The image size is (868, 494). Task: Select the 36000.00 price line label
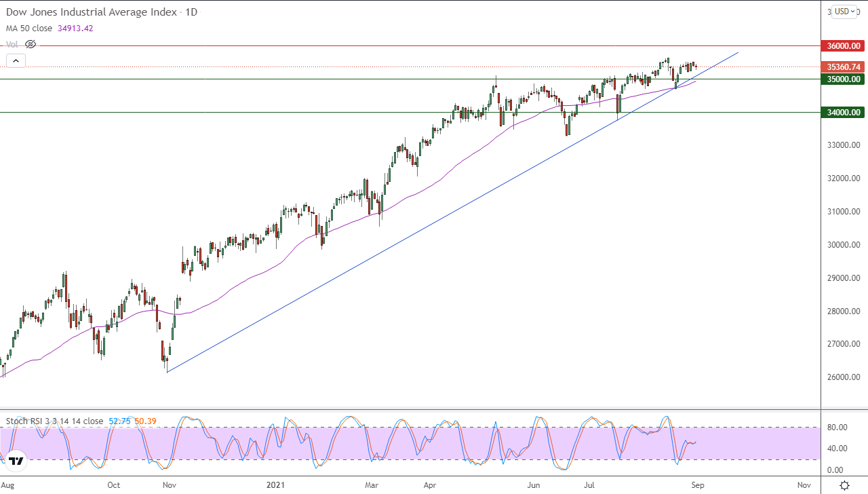point(844,46)
